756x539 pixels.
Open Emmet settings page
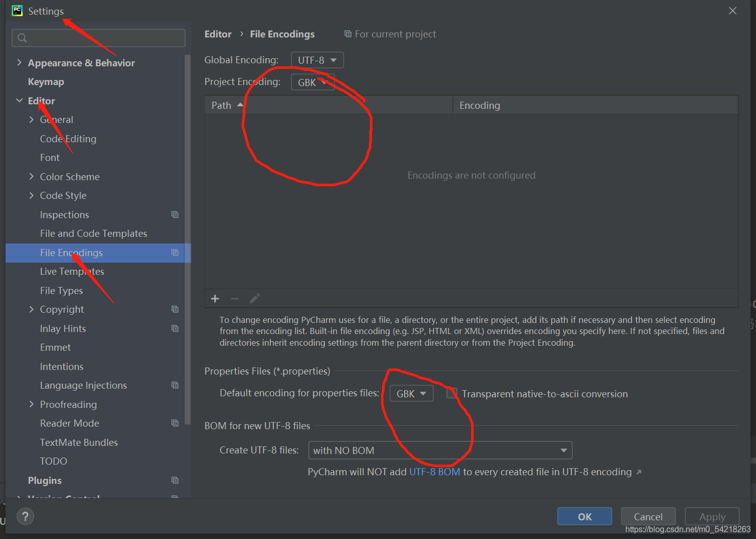[55, 347]
